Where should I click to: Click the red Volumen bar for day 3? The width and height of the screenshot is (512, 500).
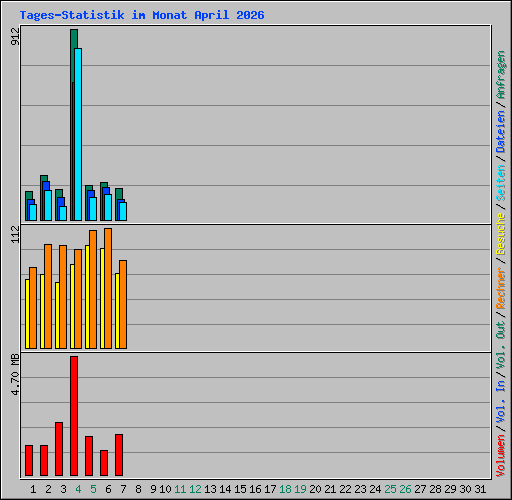pos(59,449)
